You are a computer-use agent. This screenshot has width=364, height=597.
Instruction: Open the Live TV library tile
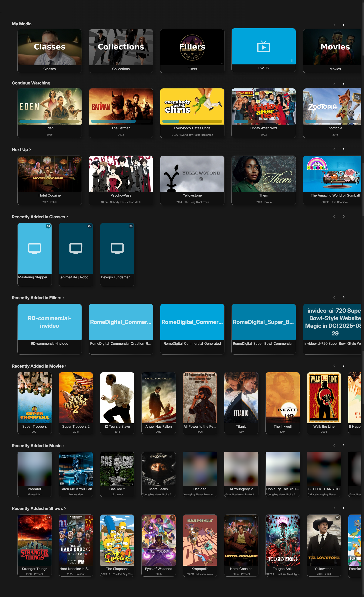coord(263,47)
